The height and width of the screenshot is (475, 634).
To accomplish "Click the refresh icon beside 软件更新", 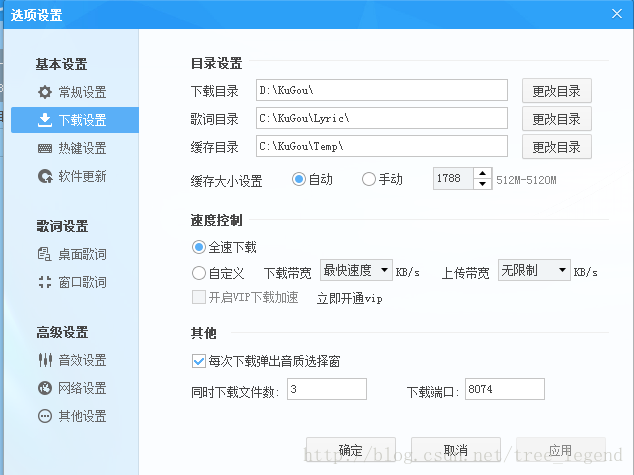I will [45, 176].
